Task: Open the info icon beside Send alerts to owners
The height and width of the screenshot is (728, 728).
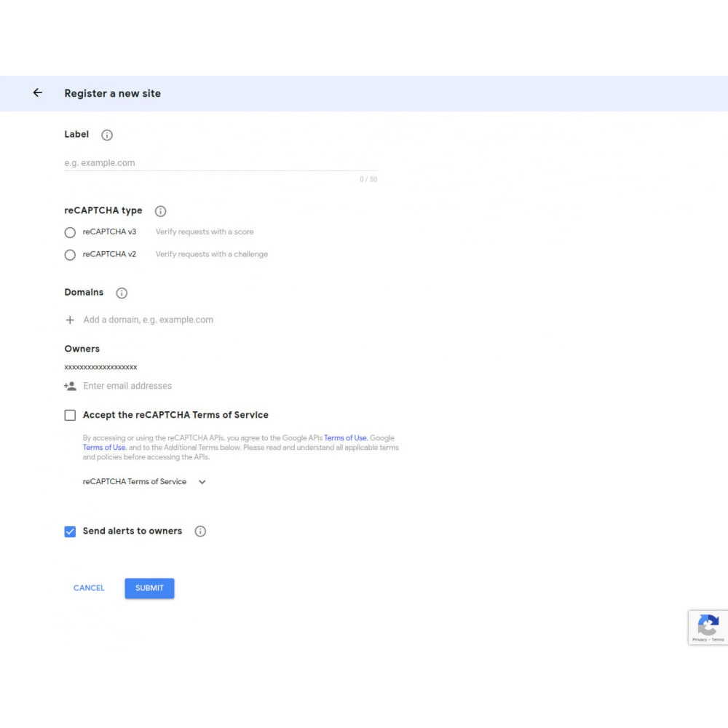Action: click(x=200, y=531)
